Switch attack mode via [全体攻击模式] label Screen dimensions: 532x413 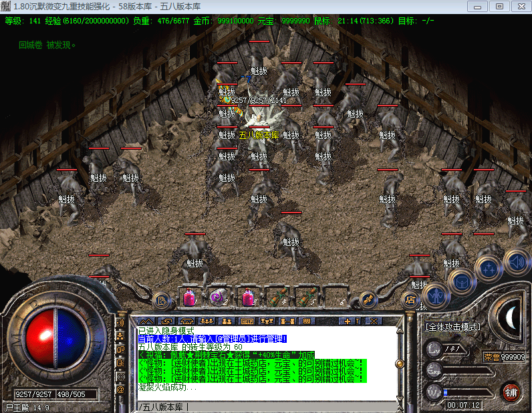[x=453, y=327]
